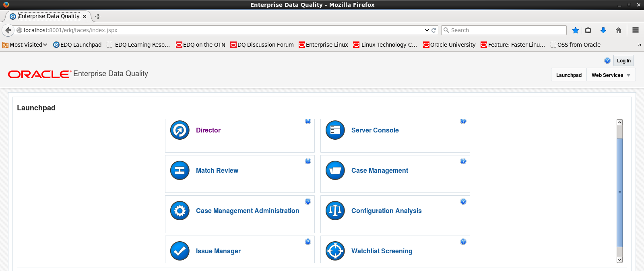Open the Case Management Administration link
This screenshot has height=271, width=644.
[x=248, y=211]
